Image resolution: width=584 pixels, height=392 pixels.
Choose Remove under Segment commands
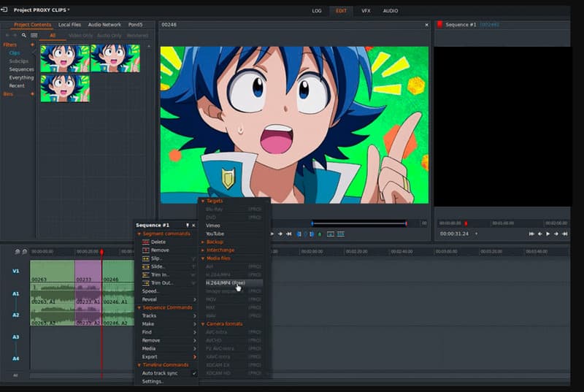[x=160, y=250]
